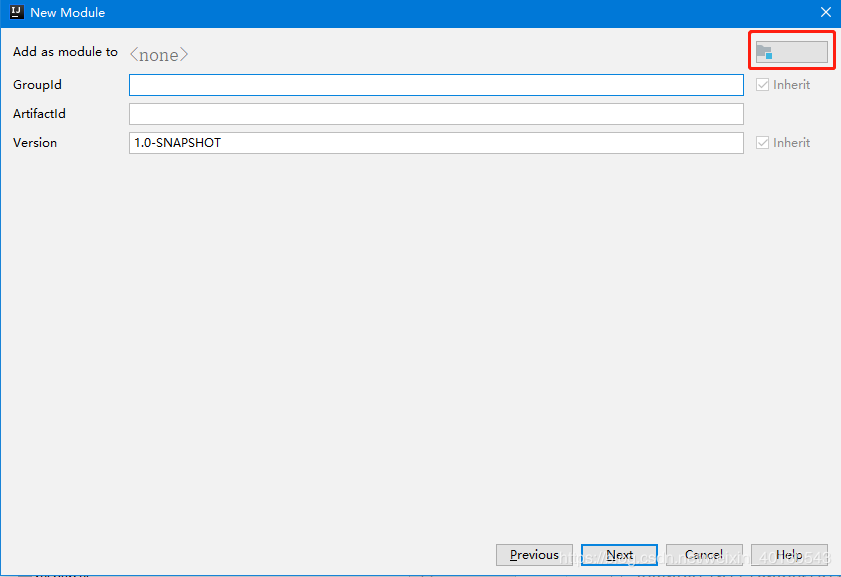Click the Version field containing 1.0-SNAPSHOT
This screenshot has width=841, height=577.
pyautogui.click(x=436, y=143)
